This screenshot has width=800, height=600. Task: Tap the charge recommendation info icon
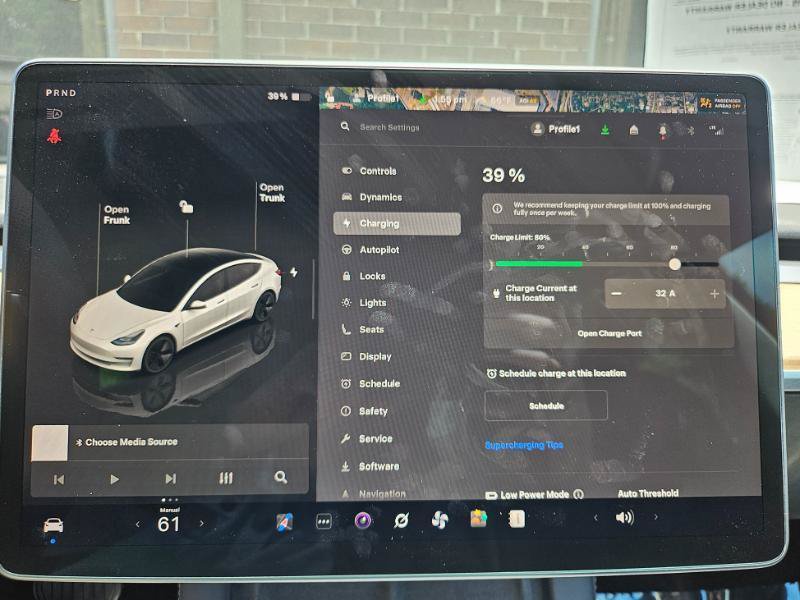[497, 209]
